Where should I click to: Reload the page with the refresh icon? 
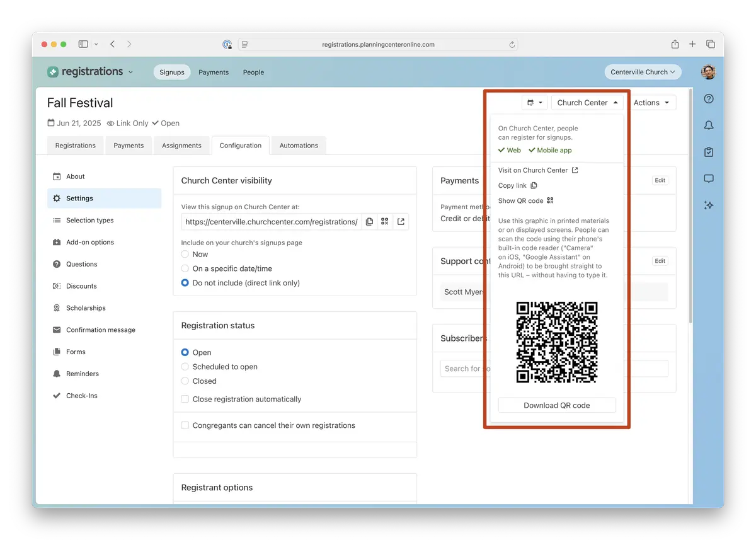pos(512,45)
